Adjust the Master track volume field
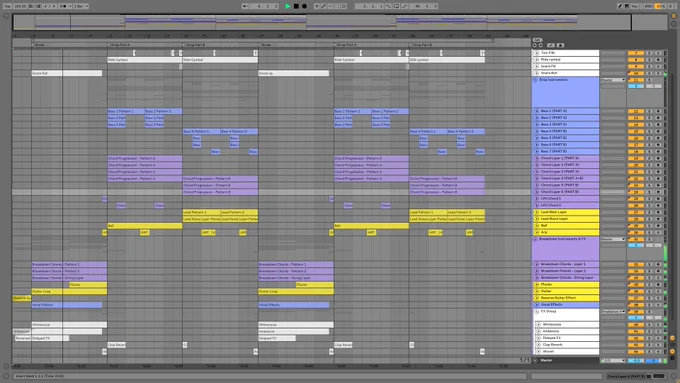The image size is (680, 383). point(636,360)
